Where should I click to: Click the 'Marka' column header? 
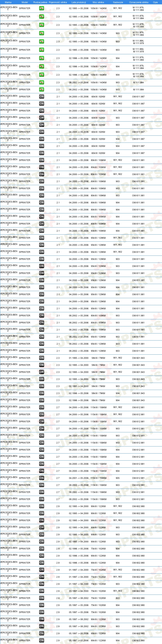coord(8,2)
